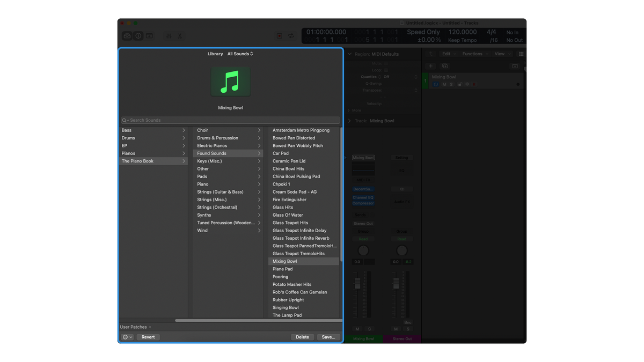Open the All Sounds dropdown
The width and height of the screenshot is (644, 362).
pos(239,54)
